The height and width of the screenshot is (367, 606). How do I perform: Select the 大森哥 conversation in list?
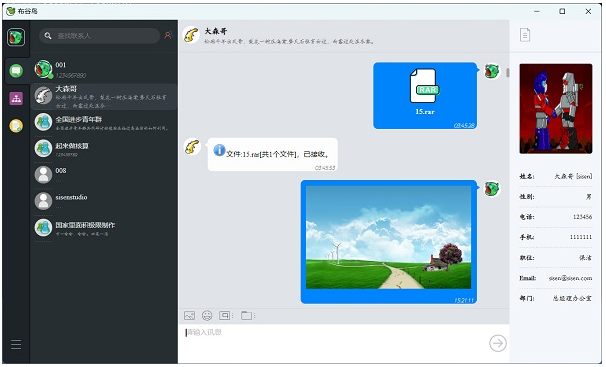tap(104, 96)
